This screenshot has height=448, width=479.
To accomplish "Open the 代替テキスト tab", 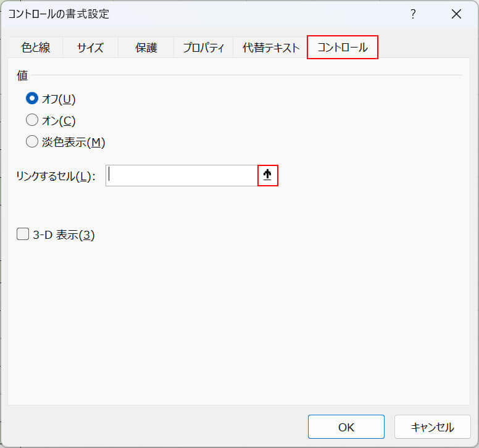I will pyautogui.click(x=270, y=48).
